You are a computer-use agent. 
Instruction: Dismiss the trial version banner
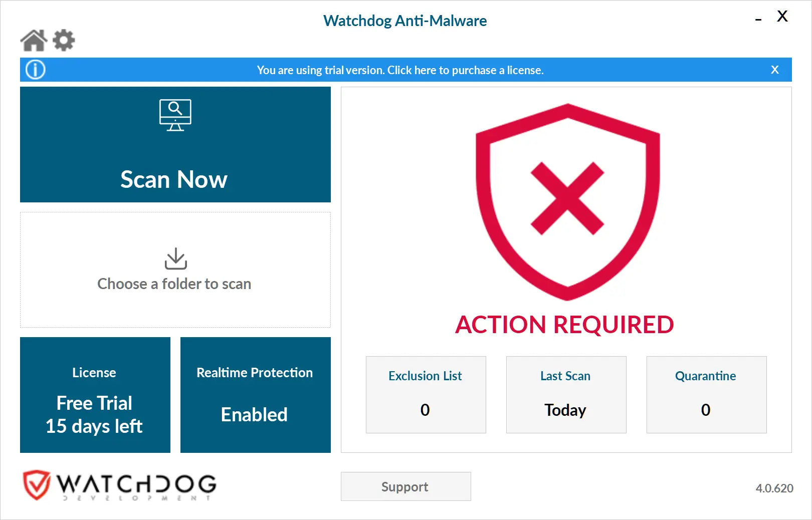click(x=774, y=70)
